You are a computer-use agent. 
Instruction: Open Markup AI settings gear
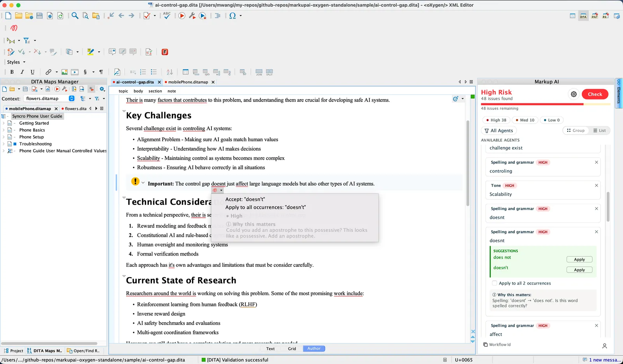click(x=574, y=94)
